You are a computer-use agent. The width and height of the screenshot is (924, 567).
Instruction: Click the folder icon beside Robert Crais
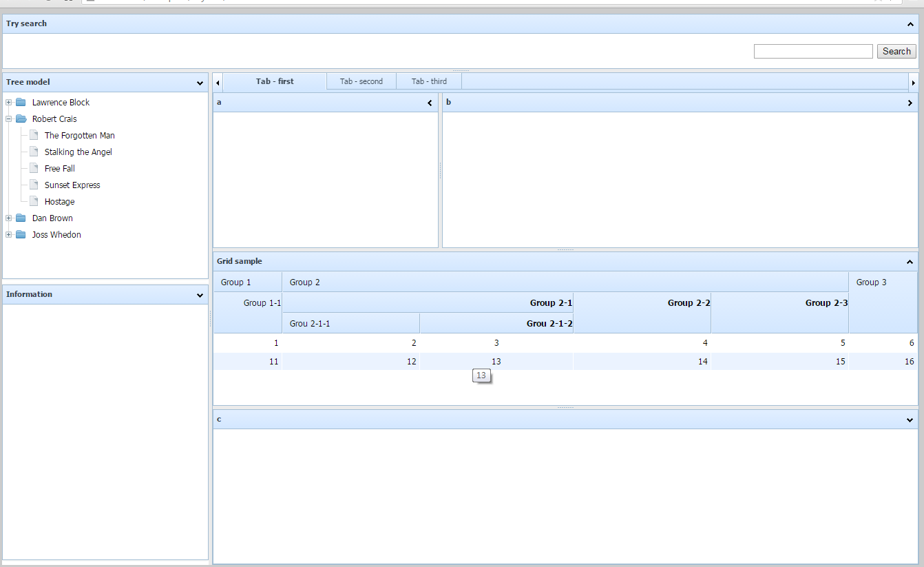point(21,118)
